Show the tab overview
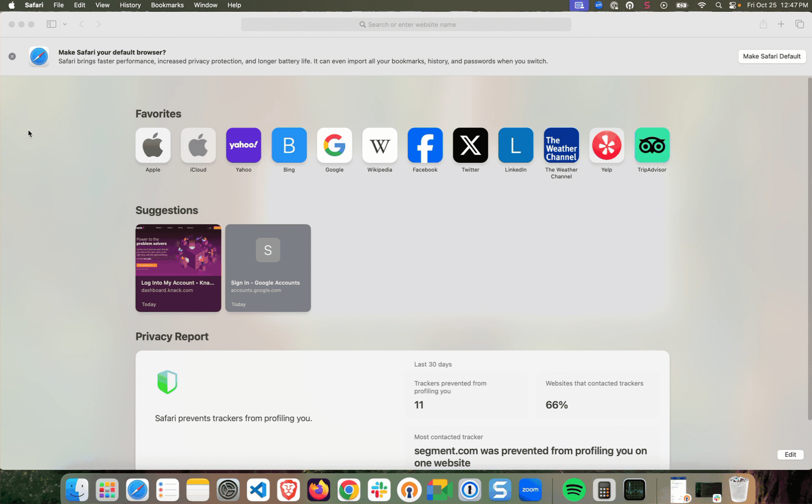Screen dimensions: 812x504 click(x=800, y=24)
